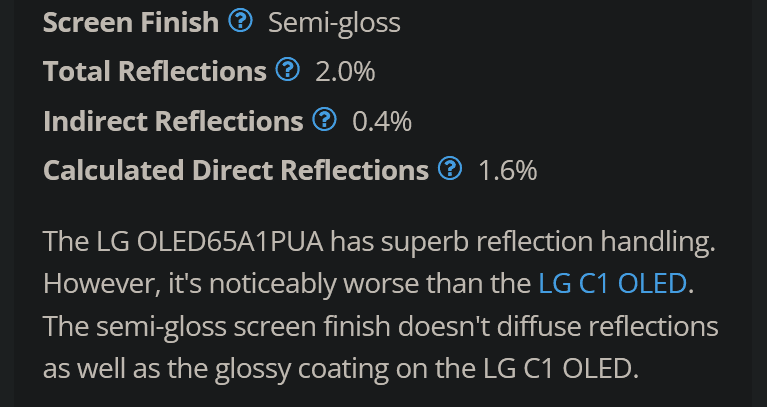Show help for Indirect Reflections

(324, 120)
